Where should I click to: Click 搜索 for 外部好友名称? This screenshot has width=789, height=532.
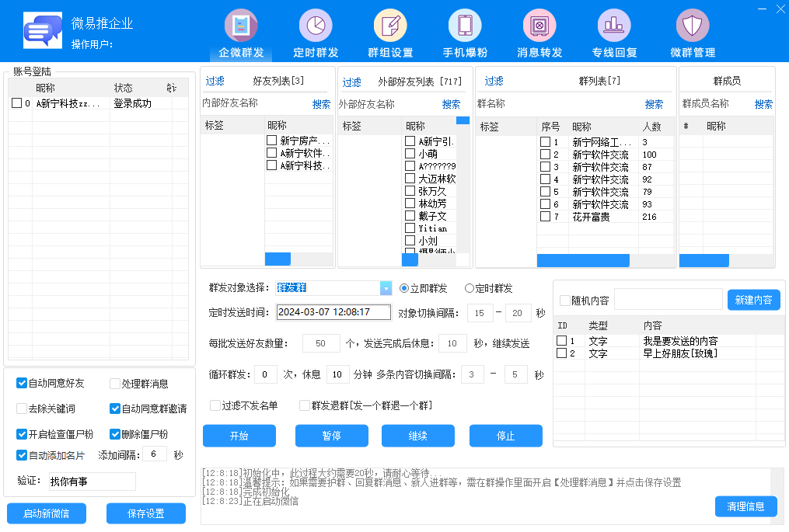451,104
